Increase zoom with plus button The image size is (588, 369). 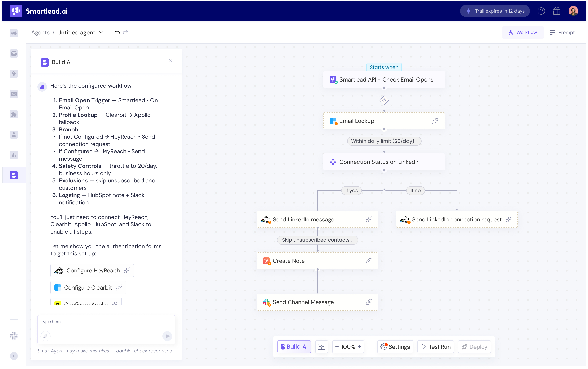point(359,346)
